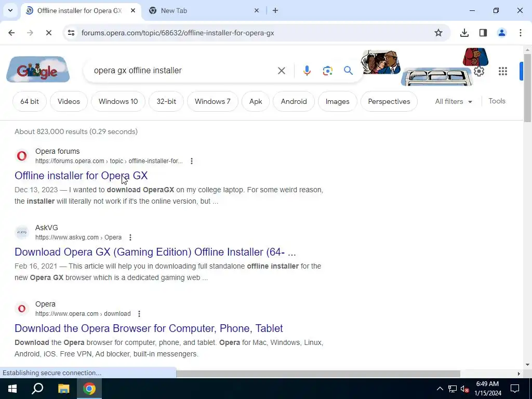Screen dimensions: 532x399
Task: Click the horizontal scrollbar right arrow
Action: coord(519,374)
